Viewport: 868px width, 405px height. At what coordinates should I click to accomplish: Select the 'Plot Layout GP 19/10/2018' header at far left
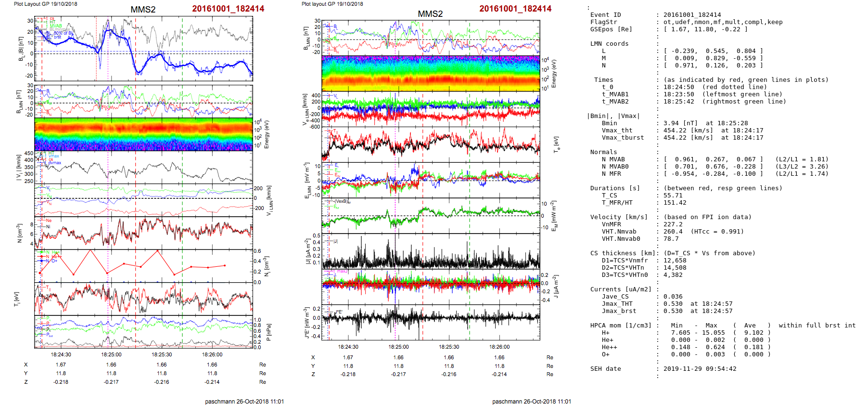(45, 4)
